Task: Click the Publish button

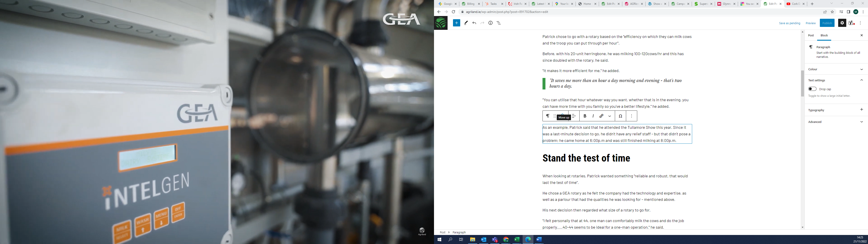Action: tap(827, 23)
